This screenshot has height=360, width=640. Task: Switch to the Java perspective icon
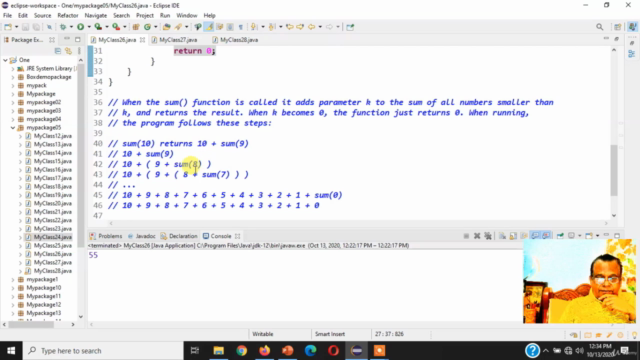click(632, 27)
